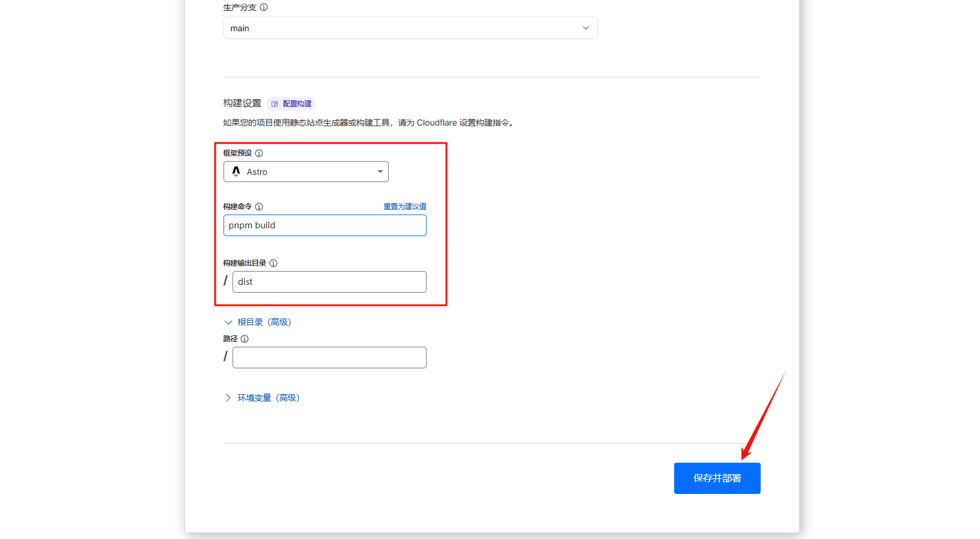The height and width of the screenshot is (539, 980).
Task: Click the Astro logo in framework preset
Action: (236, 172)
